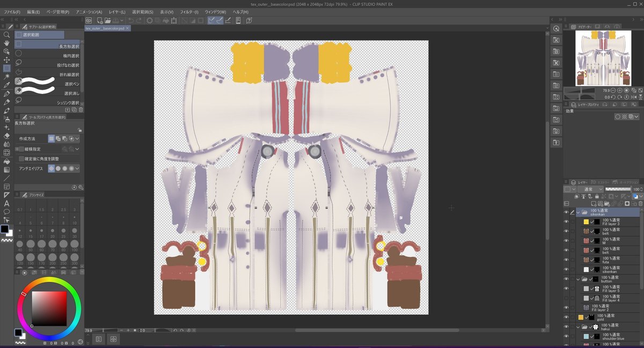This screenshot has width=644, height=348.
Task: Open the 編集(E) menu
Action: coord(33,12)
